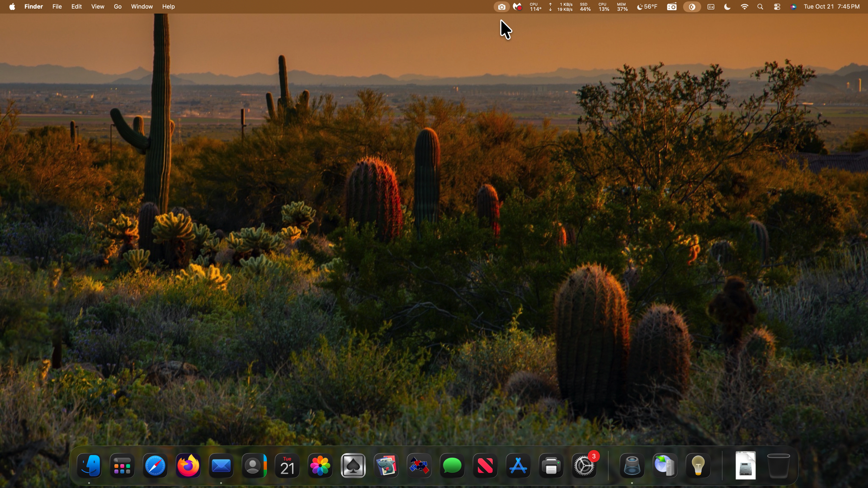Expand the MEM 37% memory monitor

(x=622, y=7)
